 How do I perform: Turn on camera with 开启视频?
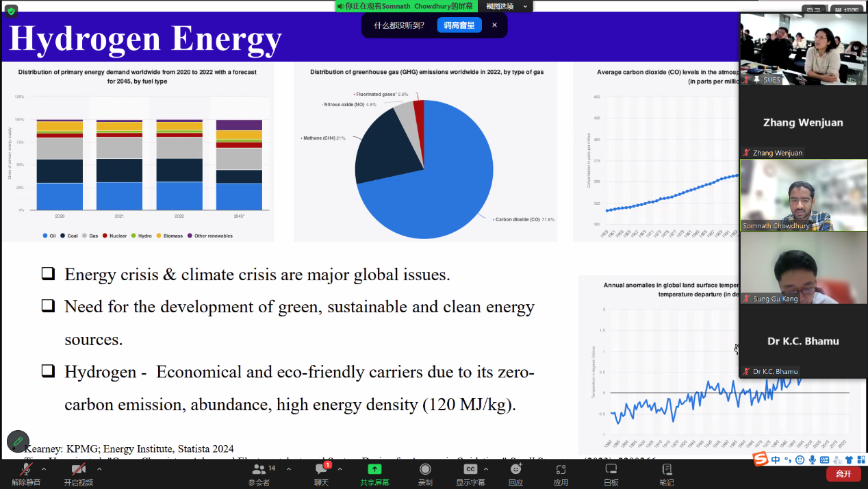(x=78, y=471)
